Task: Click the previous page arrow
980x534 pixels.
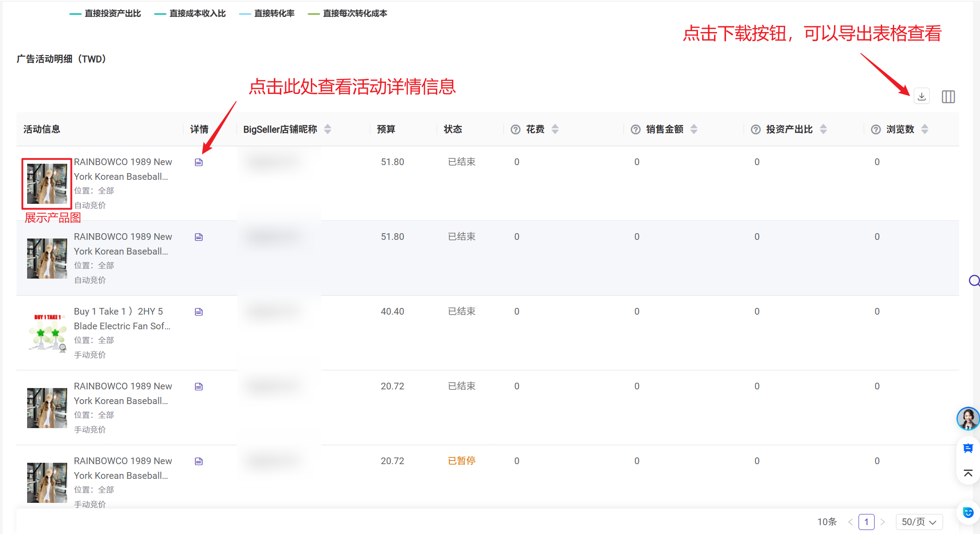Action: [x=850, y=522]
